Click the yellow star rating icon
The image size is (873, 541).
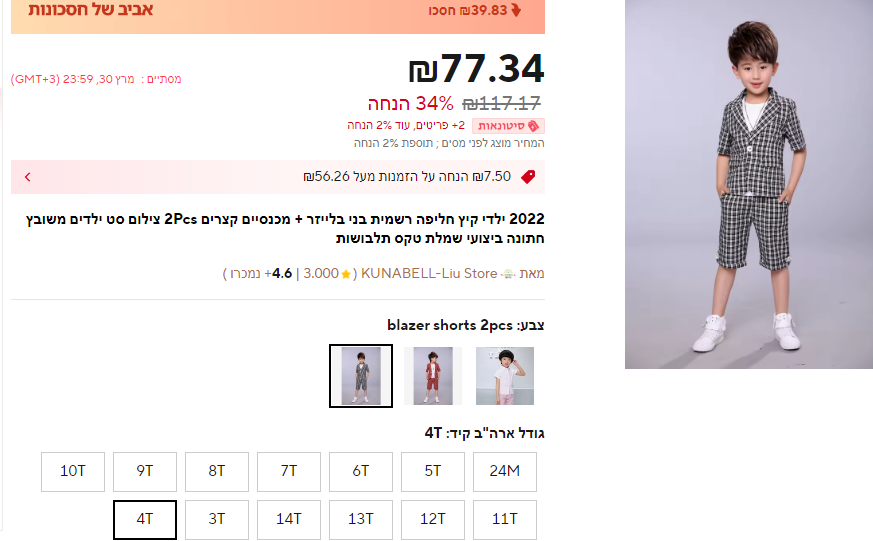[346, 274]
